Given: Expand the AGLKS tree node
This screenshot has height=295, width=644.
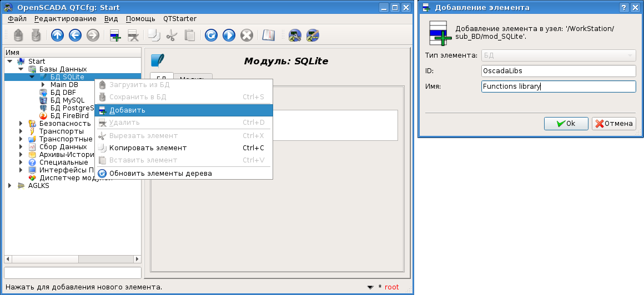Looking at the screenshot, I should click(10, 186).
